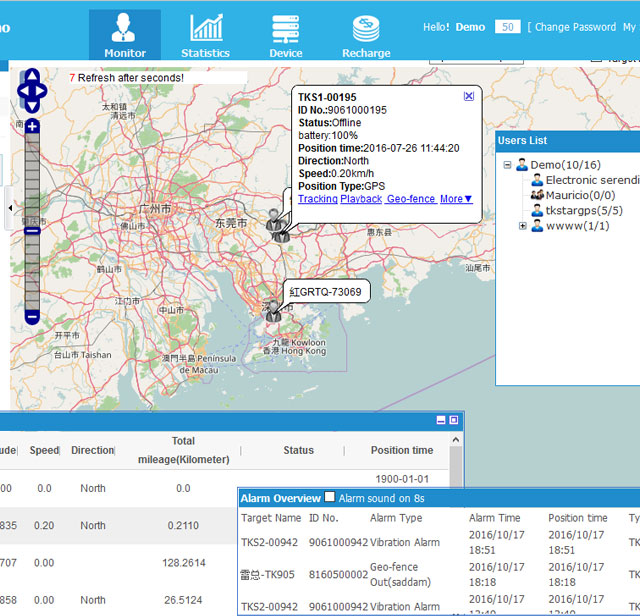Click the GRTQ-73069 device marker

pos(273,311)
